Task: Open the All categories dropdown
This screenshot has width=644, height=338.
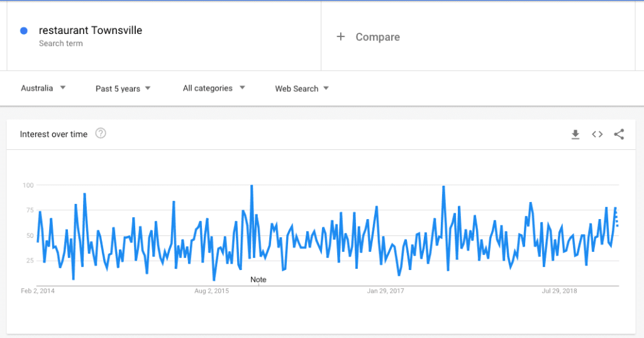Action: [x=214, y=88]
